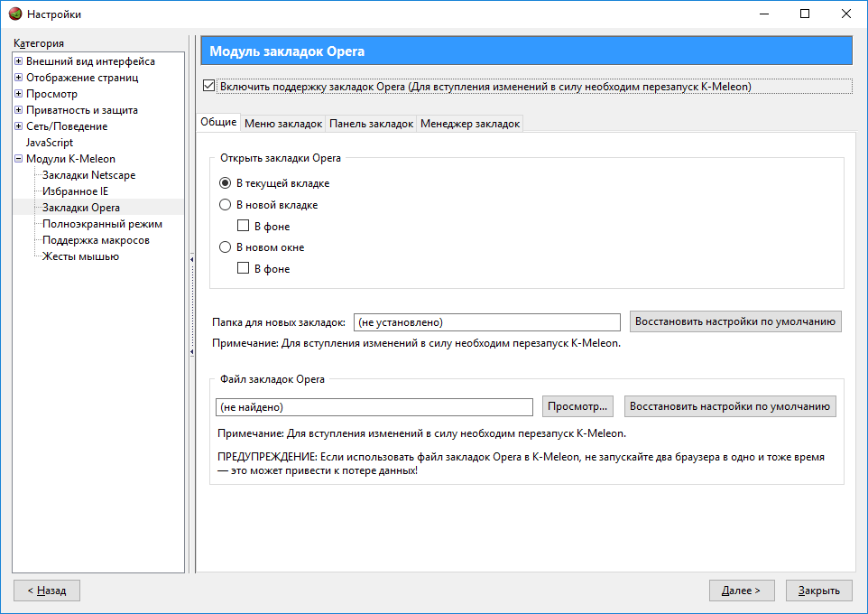Screen dimensions: 868x614
Task: Restore default Opera bookmarks file setting
Action: click(x=730, y=406)
